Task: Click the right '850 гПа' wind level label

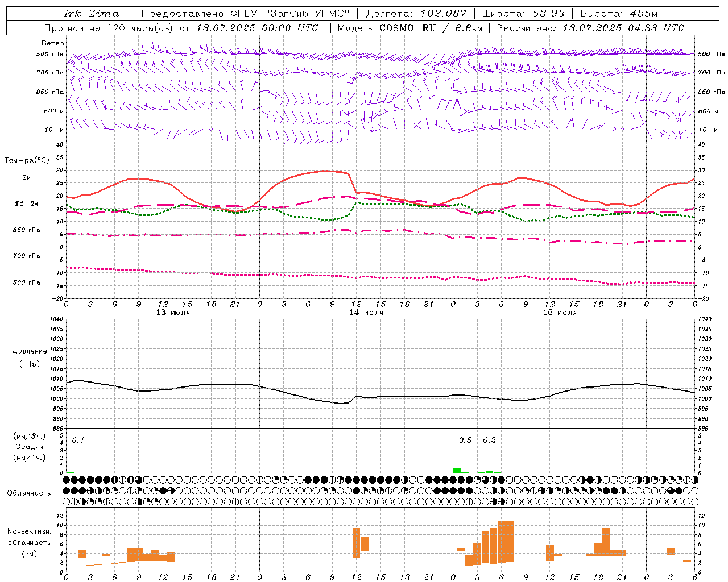Action: tap(711, 92)
